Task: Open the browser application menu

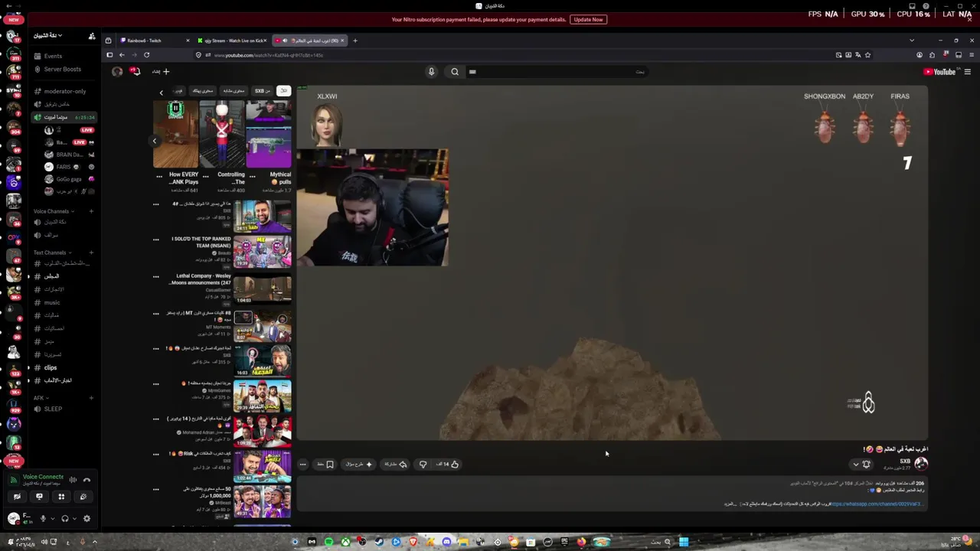Action: pyautogui.click(x=972, y=55)
